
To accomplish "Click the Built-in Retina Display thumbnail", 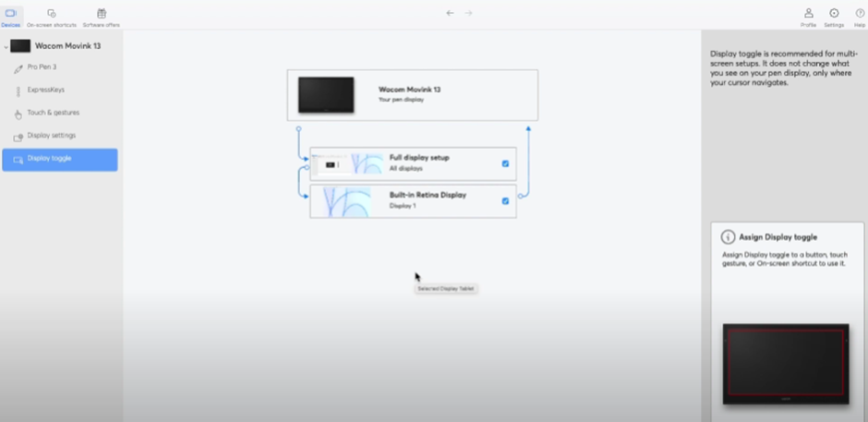I will coord(347,201).
